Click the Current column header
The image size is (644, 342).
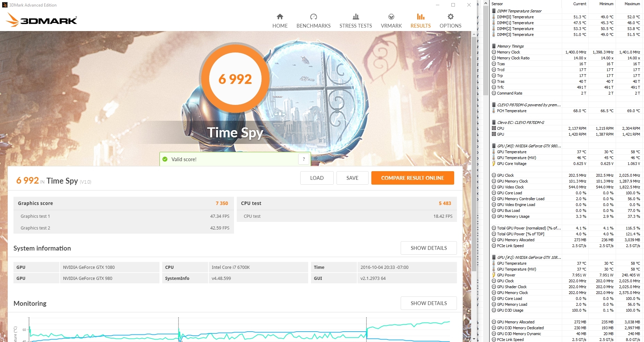(575, 4)
